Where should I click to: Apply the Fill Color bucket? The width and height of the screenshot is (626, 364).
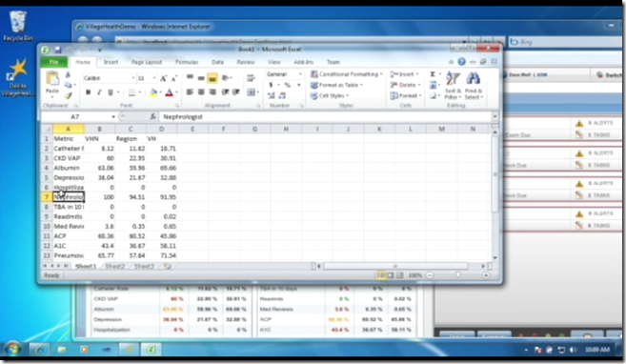coord(153,92)
